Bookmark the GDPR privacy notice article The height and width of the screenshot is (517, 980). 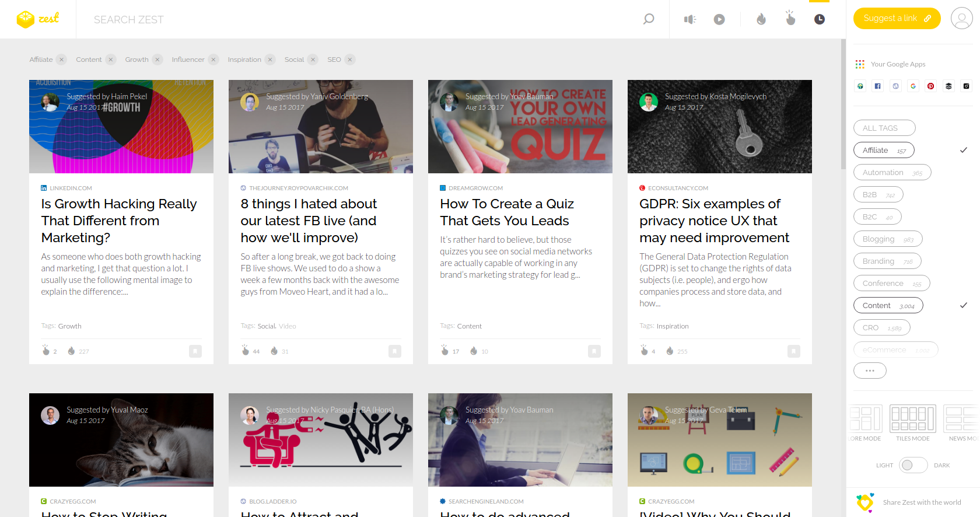[x=794, y=351]
